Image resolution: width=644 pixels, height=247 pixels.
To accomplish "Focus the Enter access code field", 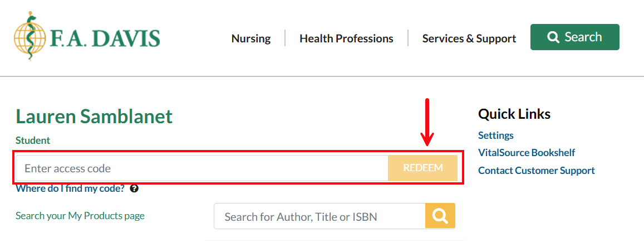I will pyautogui.click(x=201, y=168).
